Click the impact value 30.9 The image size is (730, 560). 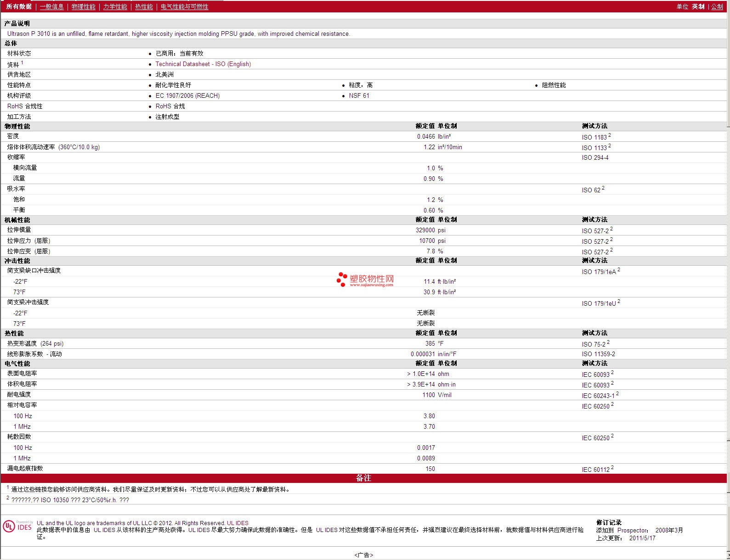[429, 292]
